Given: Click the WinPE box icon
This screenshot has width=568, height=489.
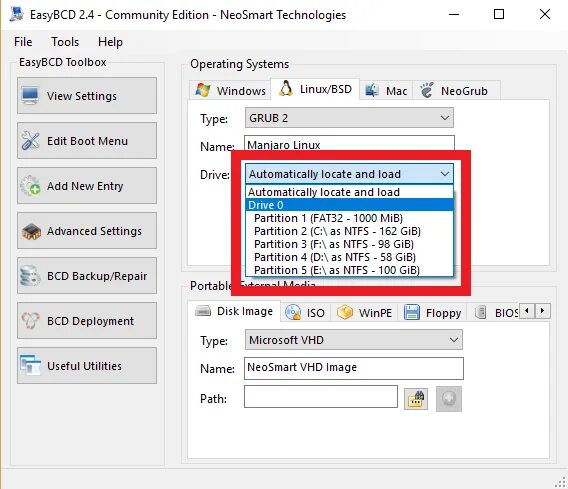Looking at the screenshot, I should (344, 312).
